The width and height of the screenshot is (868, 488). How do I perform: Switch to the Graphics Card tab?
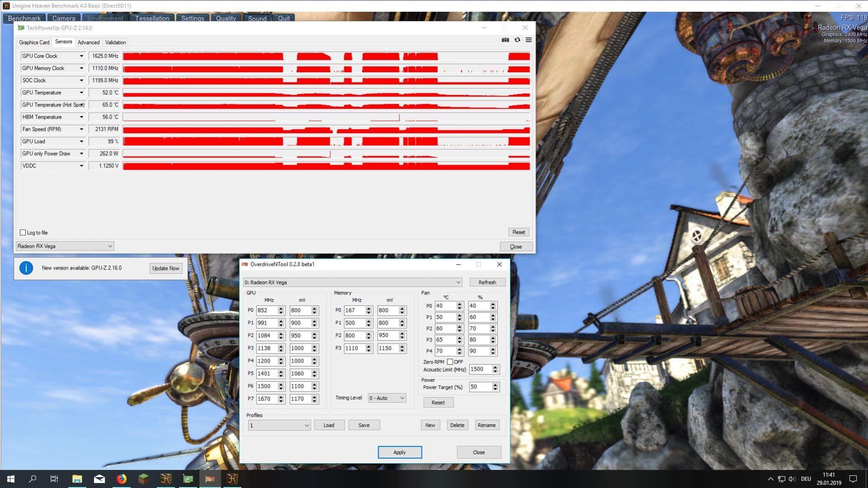point(34,43)
